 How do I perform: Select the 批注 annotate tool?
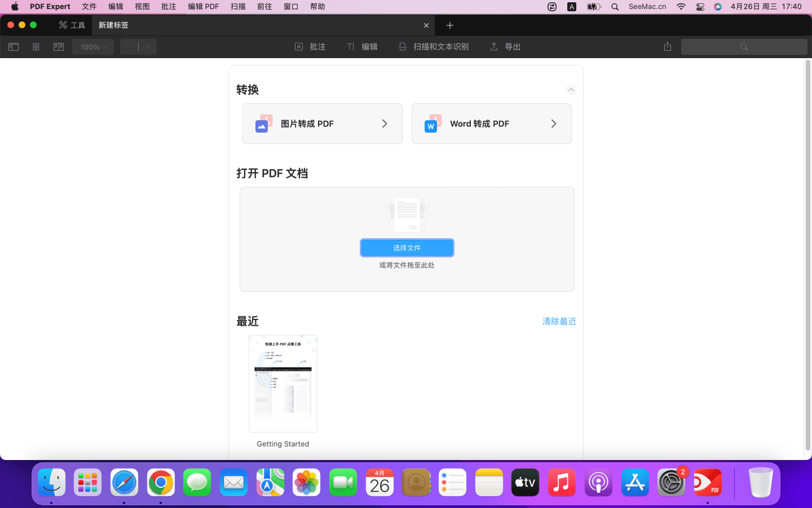tap(310, 47)
